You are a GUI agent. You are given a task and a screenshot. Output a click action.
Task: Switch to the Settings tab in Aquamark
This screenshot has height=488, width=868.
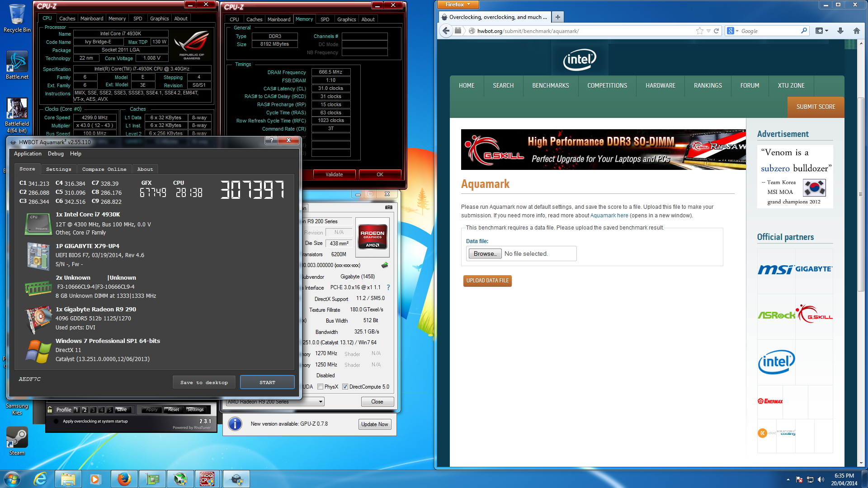[59, 169]
